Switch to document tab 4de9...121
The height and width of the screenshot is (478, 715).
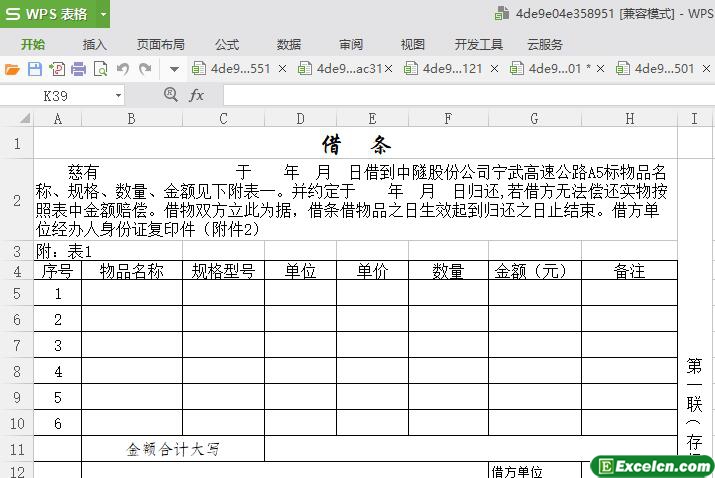(x=444, y=69)
